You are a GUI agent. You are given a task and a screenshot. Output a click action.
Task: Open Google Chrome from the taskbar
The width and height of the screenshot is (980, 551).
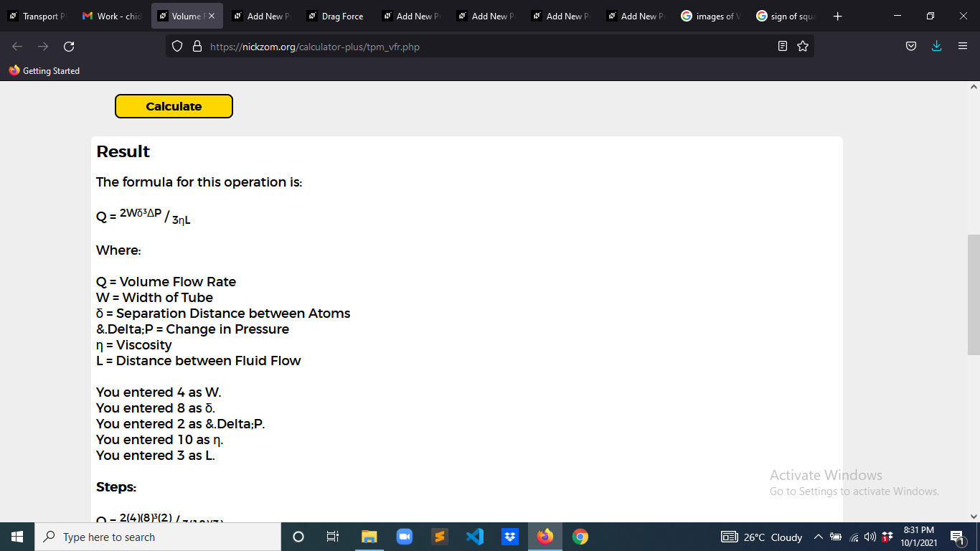point(580,537)
